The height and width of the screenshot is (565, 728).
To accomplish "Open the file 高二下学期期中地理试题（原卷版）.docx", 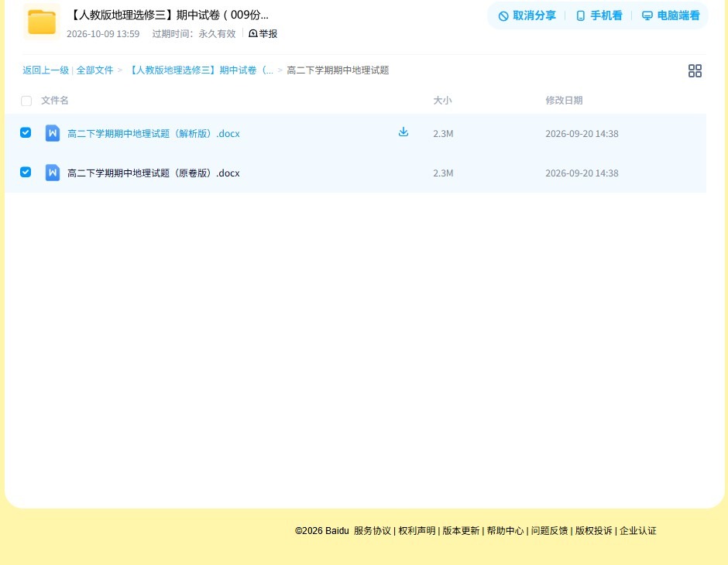I will 153,173.
